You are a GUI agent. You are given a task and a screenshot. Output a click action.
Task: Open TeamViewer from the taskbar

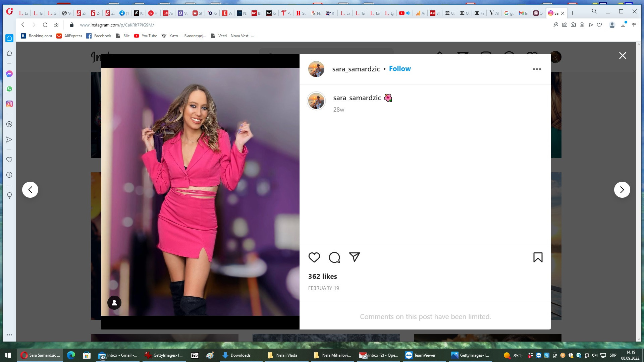point(421,355)
